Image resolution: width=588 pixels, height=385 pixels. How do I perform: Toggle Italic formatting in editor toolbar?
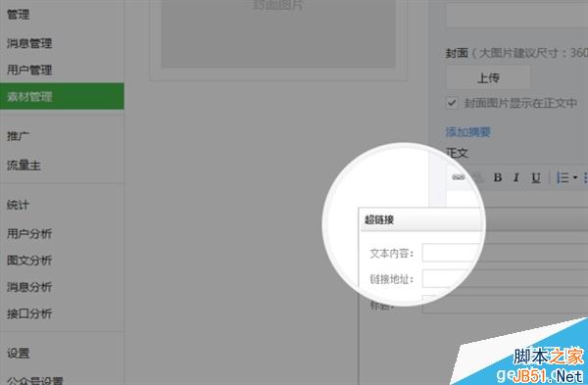(x=516, y=177)
